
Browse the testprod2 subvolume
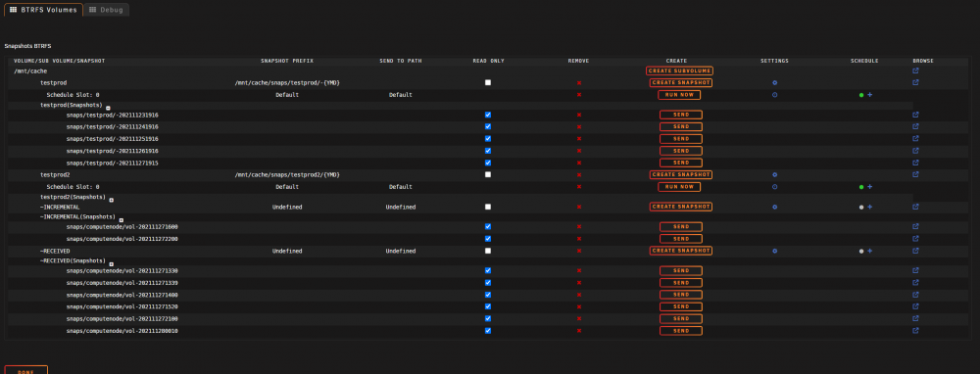pyautogui.click(x=915, y=175)
